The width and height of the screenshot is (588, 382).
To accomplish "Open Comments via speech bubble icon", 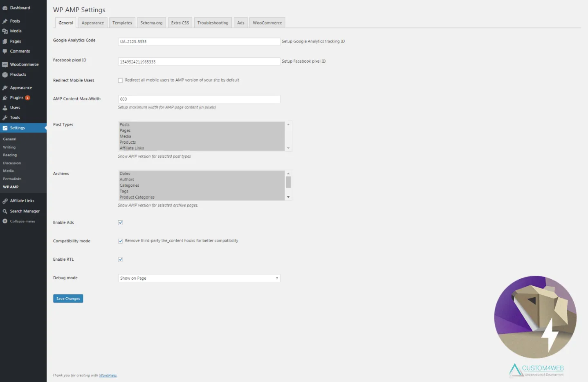I will pyautogui.click(x=5, y=51).
